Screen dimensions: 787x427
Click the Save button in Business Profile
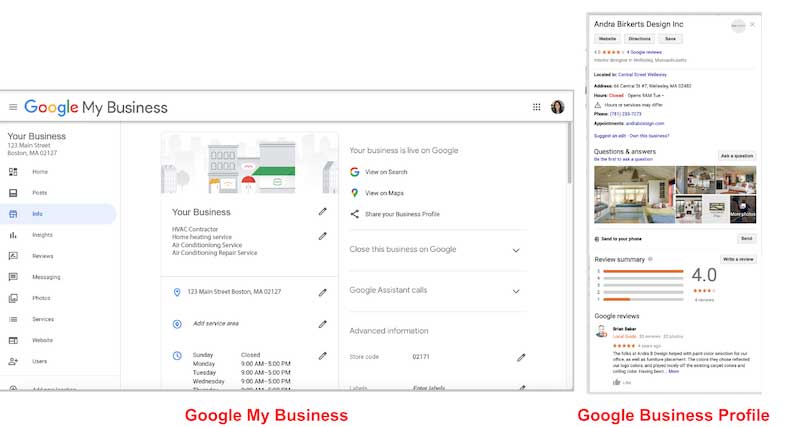point(670,39)
